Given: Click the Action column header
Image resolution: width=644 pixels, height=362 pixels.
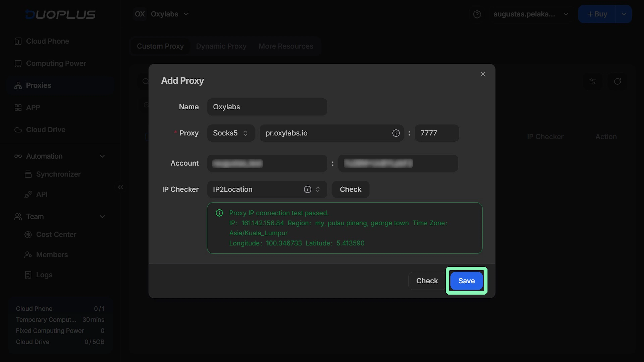Looking at the screenshot, I should click(606, 137).
